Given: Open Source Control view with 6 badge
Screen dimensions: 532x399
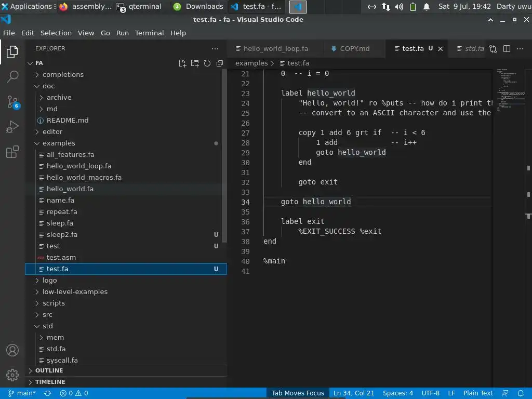Looking at the screenshot, I should coord(12,102).
